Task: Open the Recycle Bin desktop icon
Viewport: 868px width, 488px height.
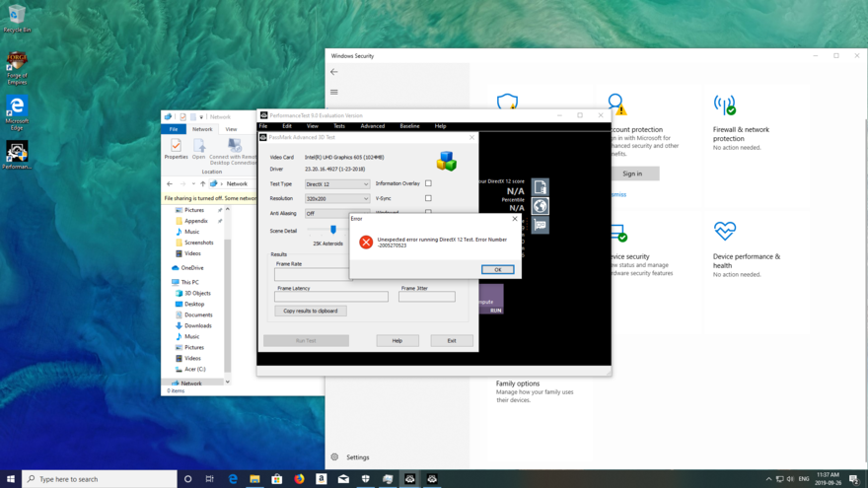Action: tap(17, 19)
